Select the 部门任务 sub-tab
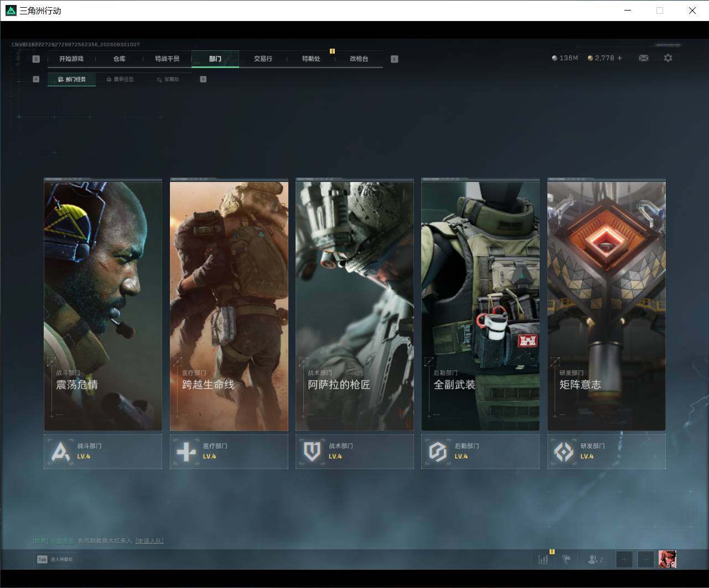This screenshot has width=709, height=588. click(x=72, y=79)
